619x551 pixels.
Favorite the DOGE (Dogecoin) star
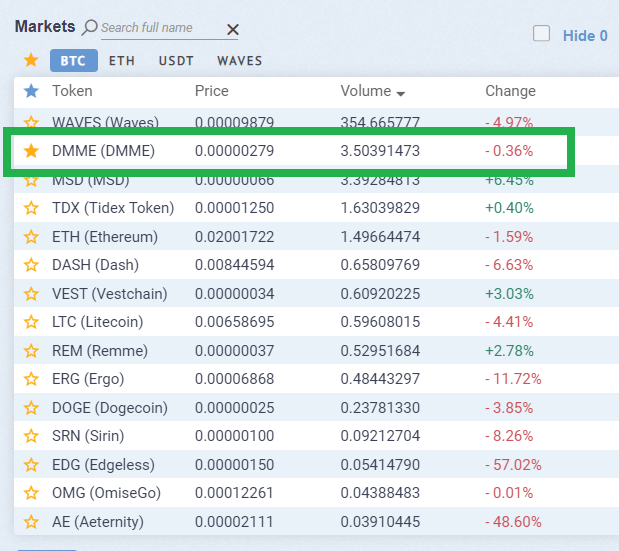coord(31,408)
